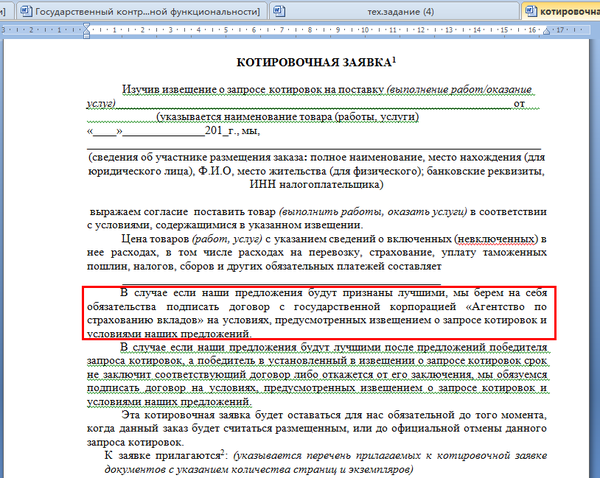Open the 'Государственный контр...ной функциональности' tab
The width and height of the screenshot is (600, 478).
click(145, 11)
